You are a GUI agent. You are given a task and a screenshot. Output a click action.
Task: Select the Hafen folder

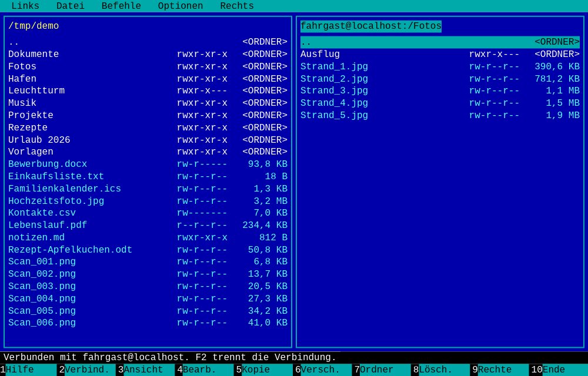click(x=148, y=79)
